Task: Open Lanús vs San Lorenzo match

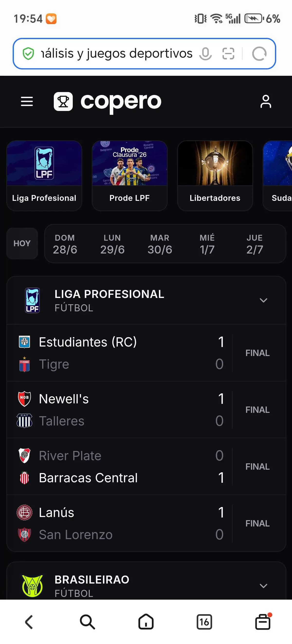Action: 146,523
